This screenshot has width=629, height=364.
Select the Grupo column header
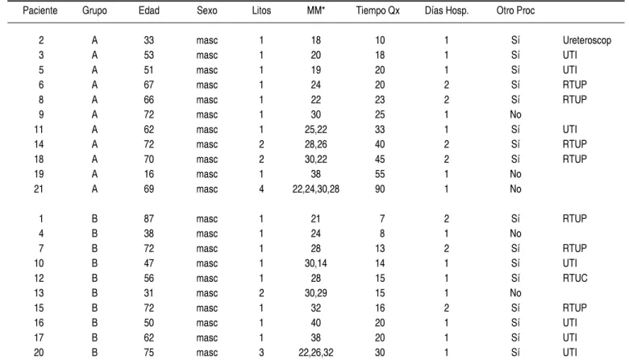[x=94, y=10]
